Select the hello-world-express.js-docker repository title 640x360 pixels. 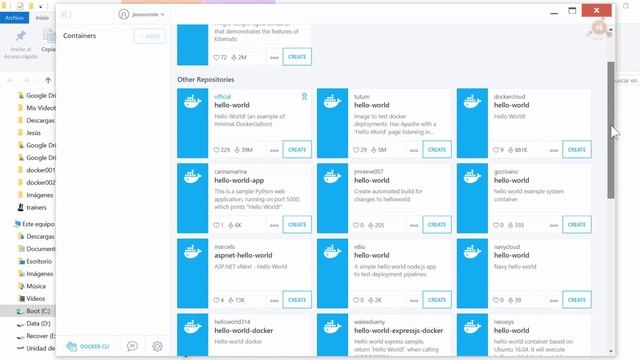(398, 330)
